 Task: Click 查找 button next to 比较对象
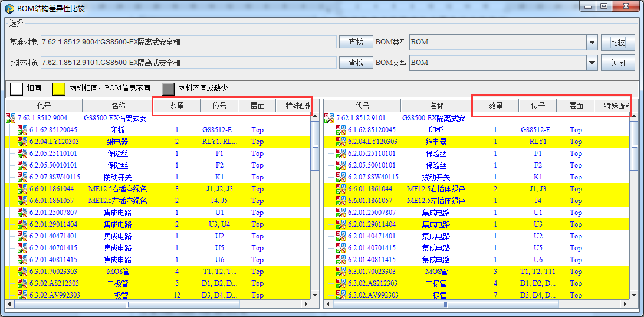(x=356, y=63)
